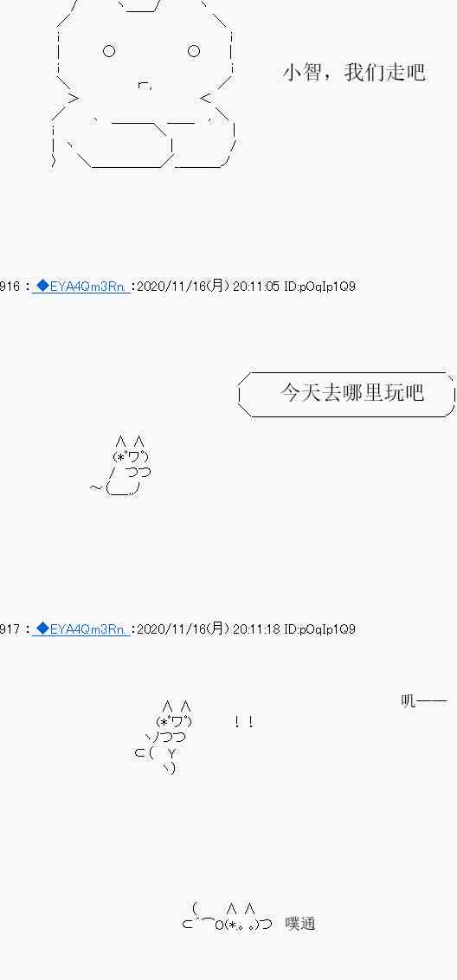Viewport: 457px width, 980px height.
Task: Click the 噗通 sound effect text
Action: (x=300, y=923)
